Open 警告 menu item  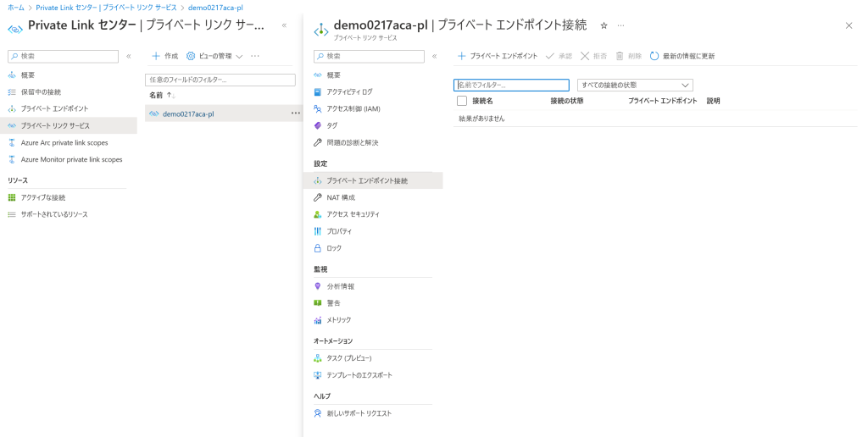pos(333,303)
